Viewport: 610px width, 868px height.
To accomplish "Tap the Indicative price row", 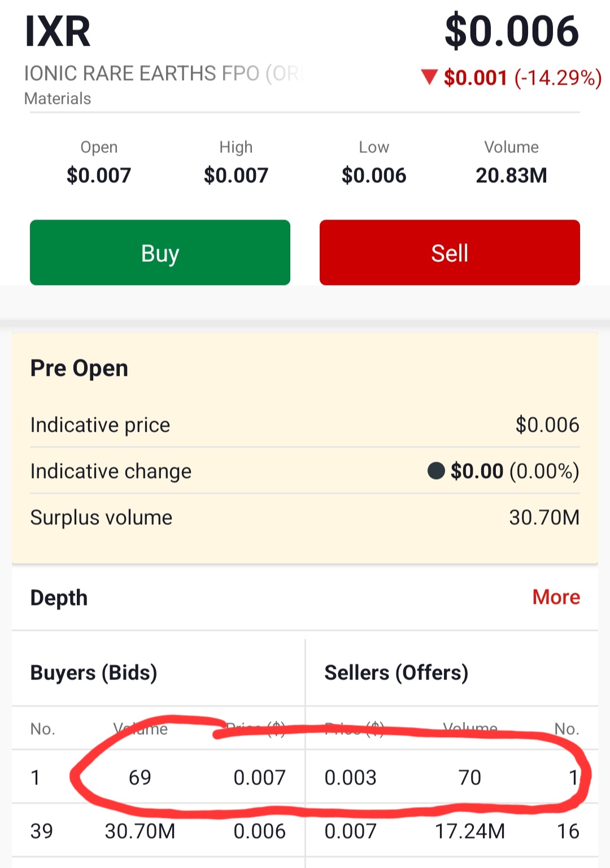I will [x=305, y=424].
